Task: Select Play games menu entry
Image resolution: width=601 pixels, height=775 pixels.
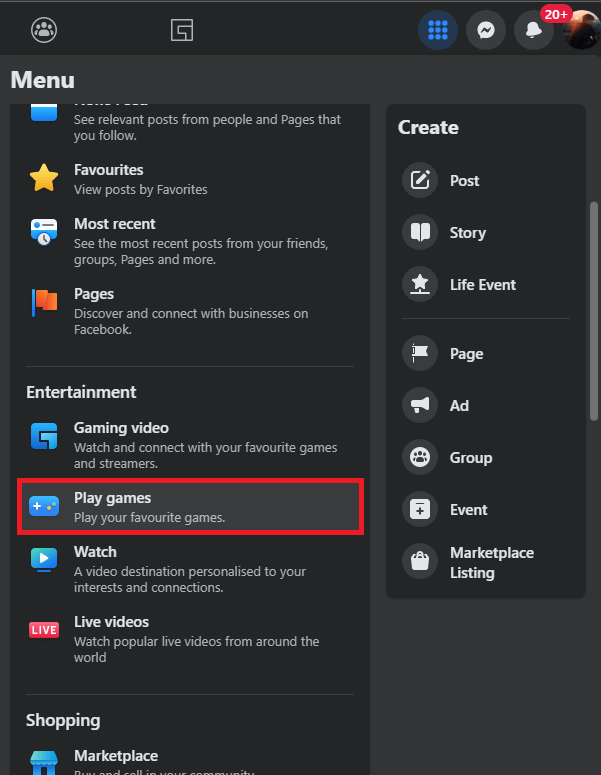Action: (190, 507)
